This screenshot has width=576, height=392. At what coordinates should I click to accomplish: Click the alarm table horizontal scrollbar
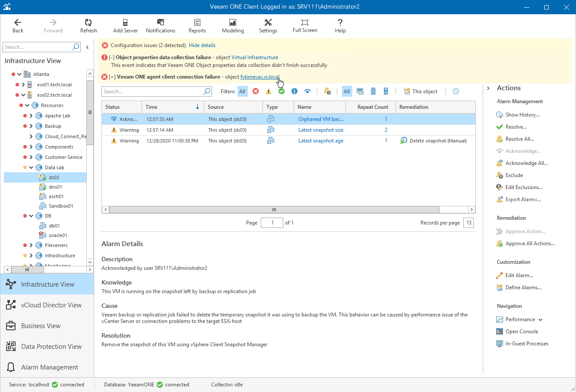pos(274,209)
